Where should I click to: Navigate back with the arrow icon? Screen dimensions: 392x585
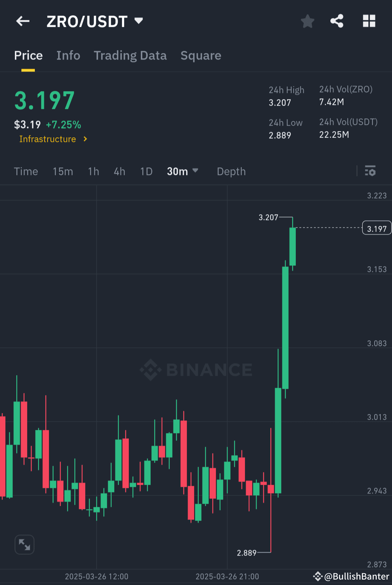[23, 21]
